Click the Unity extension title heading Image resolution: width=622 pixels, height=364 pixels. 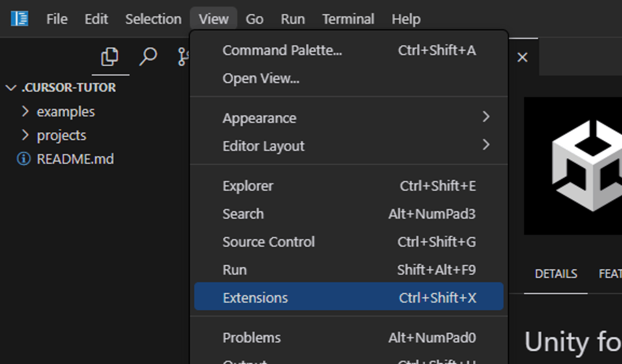573,342
